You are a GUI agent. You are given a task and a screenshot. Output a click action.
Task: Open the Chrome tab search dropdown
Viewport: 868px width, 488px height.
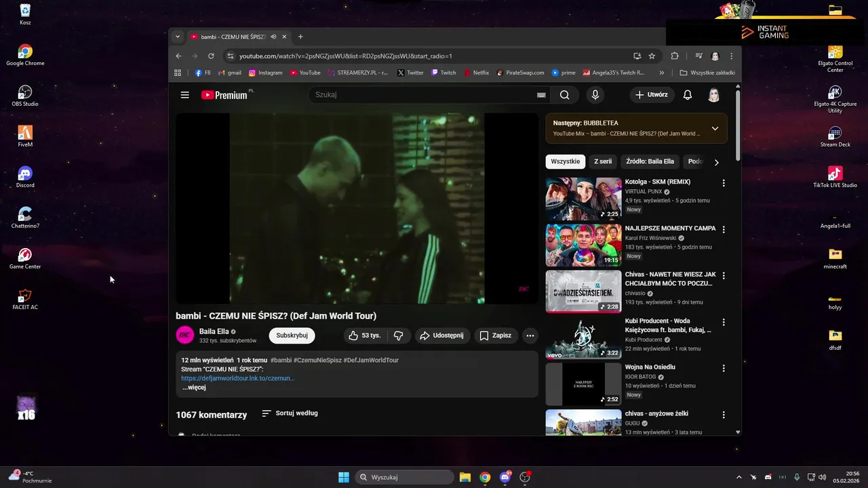click(x=178, y=37)
